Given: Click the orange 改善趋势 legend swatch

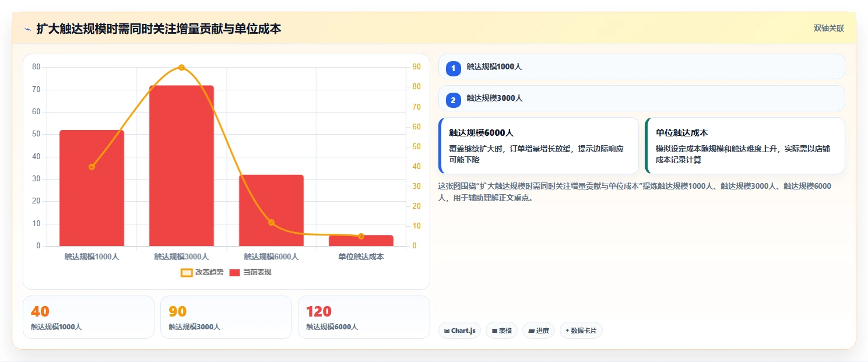Looking at the screenshot, I should click(187, 272).
